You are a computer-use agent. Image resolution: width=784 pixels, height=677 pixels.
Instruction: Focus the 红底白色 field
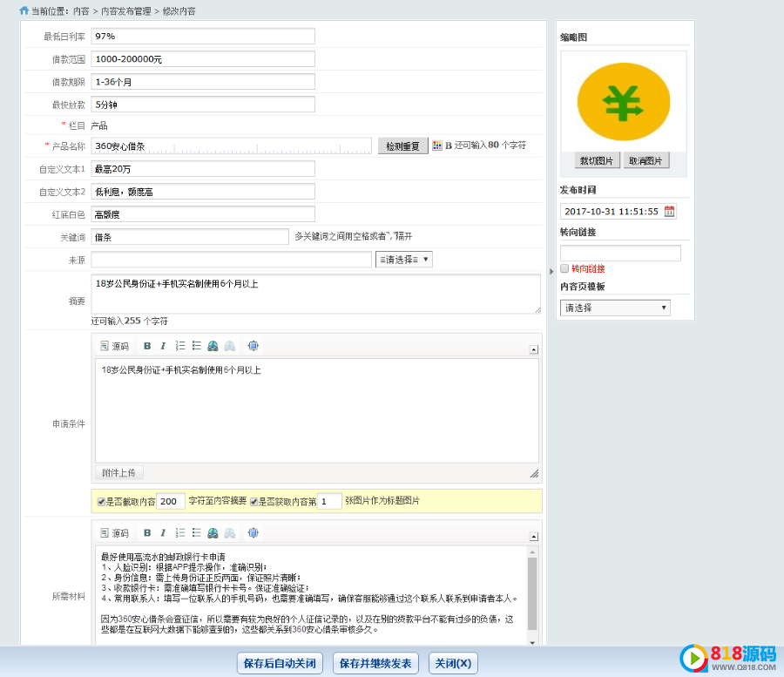[x=203, y=214]
